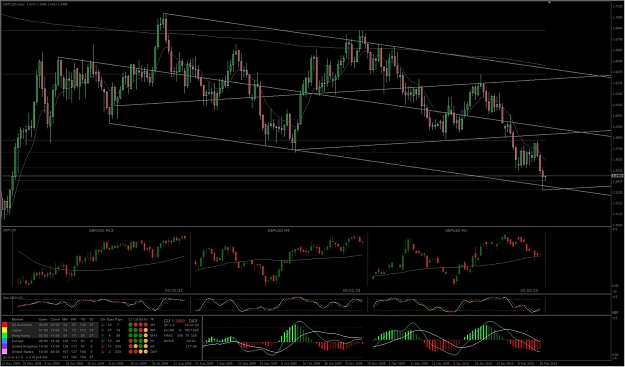Select the Japan market row
Screen dimensions: 625x367
(54, 330)
